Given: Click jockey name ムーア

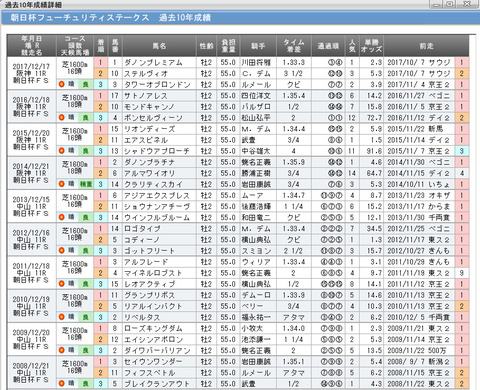Looking at the screenshot, I should (252, 195).
